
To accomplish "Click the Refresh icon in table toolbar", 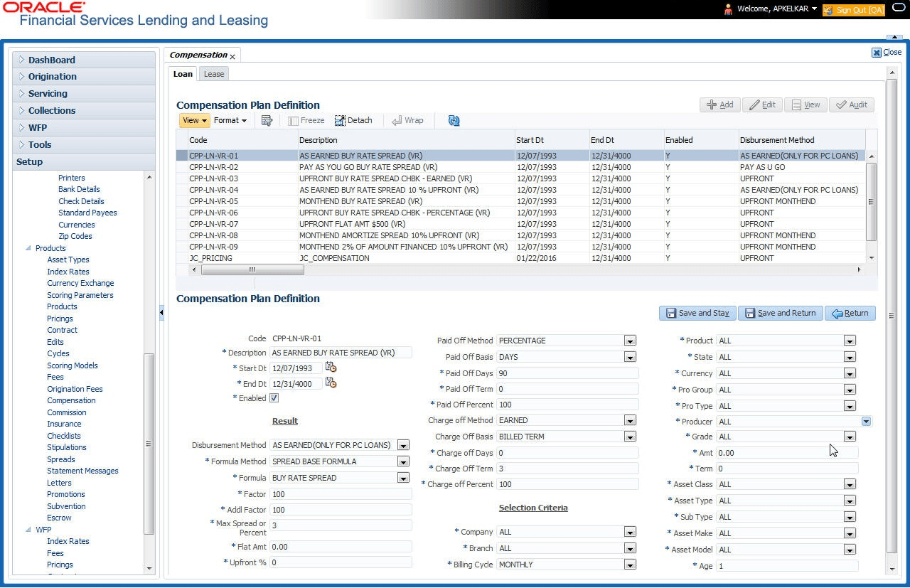I will pos(454,120).
